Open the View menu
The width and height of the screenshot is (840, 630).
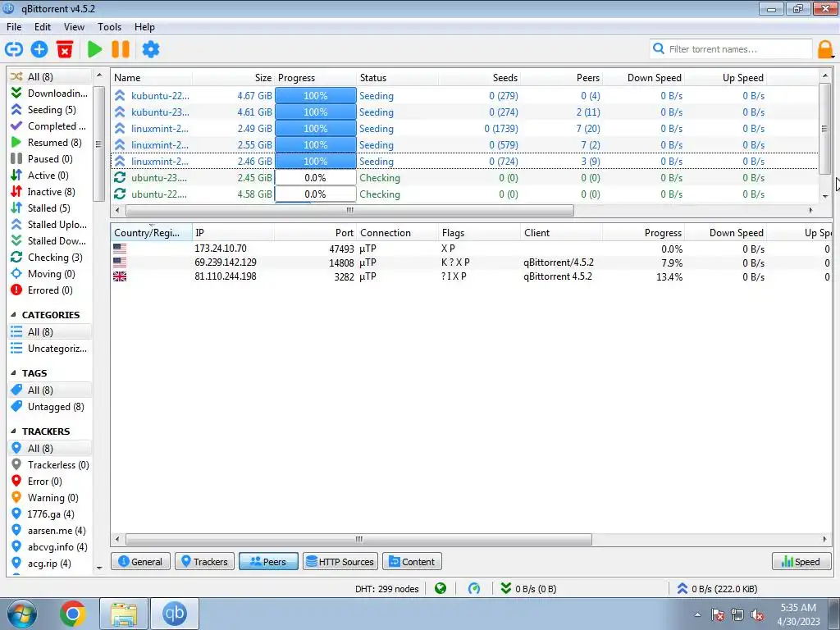(x=74, y=27)
